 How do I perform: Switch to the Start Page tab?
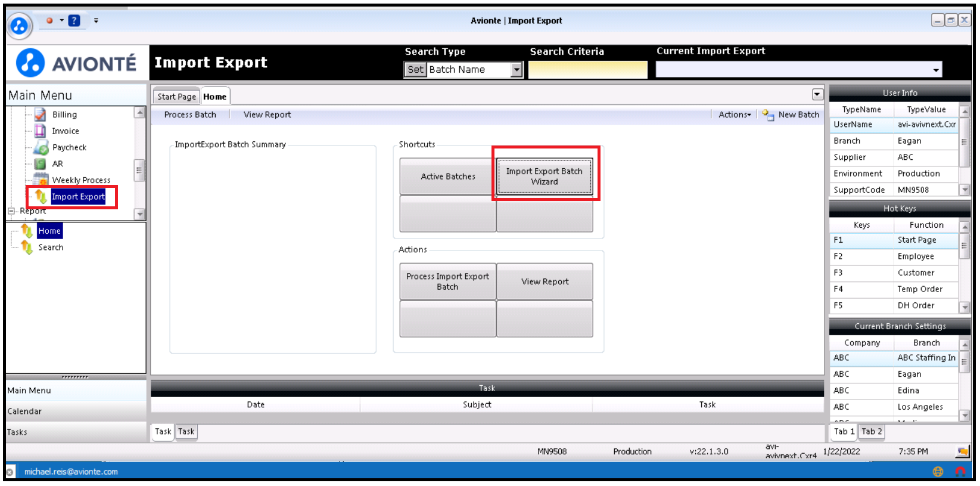click(176, 97)
